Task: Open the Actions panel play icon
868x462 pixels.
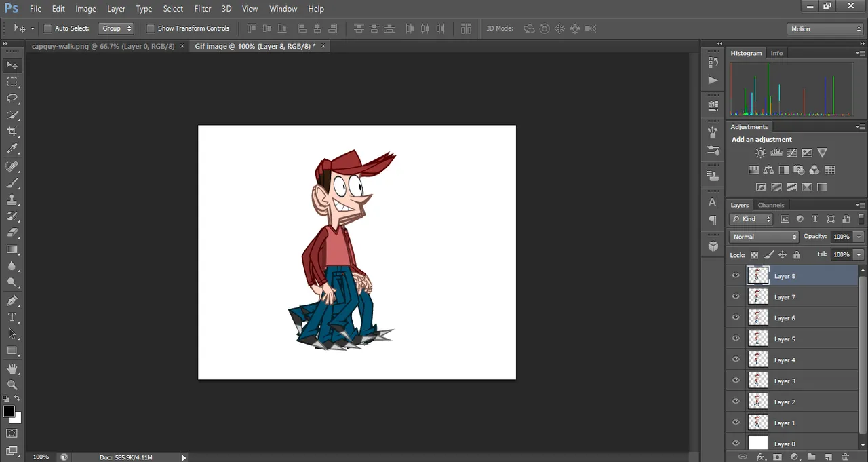Action: pos(713,80)
